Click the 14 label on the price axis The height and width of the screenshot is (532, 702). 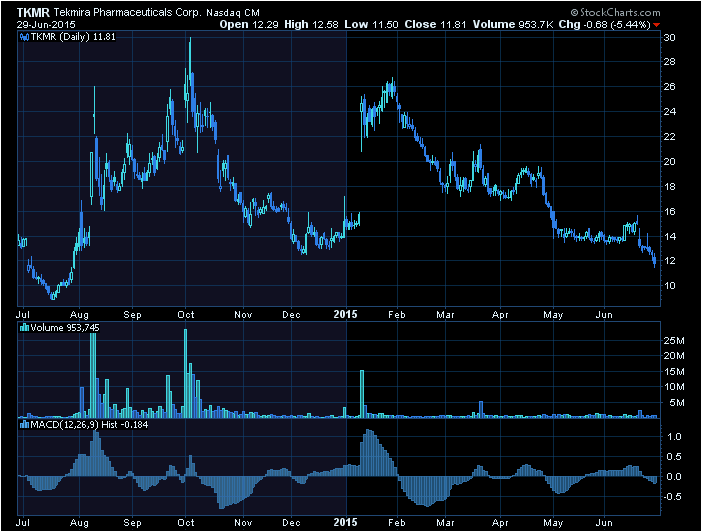point(669,236)
